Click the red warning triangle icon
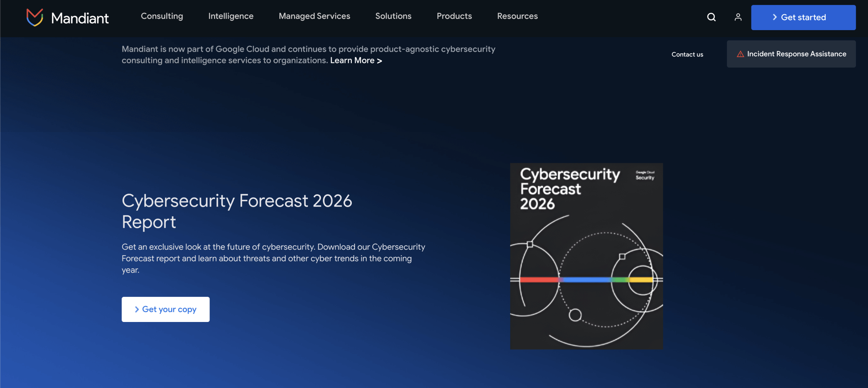The height and width of the screenshot is (388, 868). [740, 54]
